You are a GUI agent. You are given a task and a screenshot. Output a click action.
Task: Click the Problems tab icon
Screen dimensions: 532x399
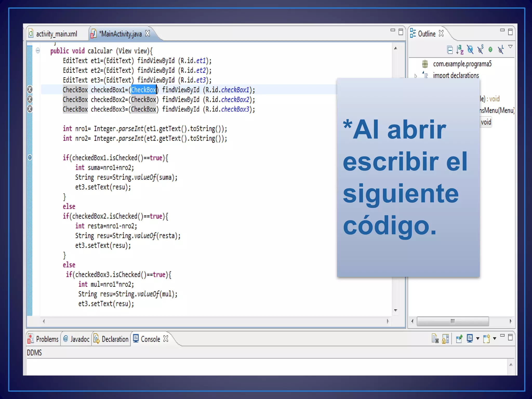click(x=31, y=339)
